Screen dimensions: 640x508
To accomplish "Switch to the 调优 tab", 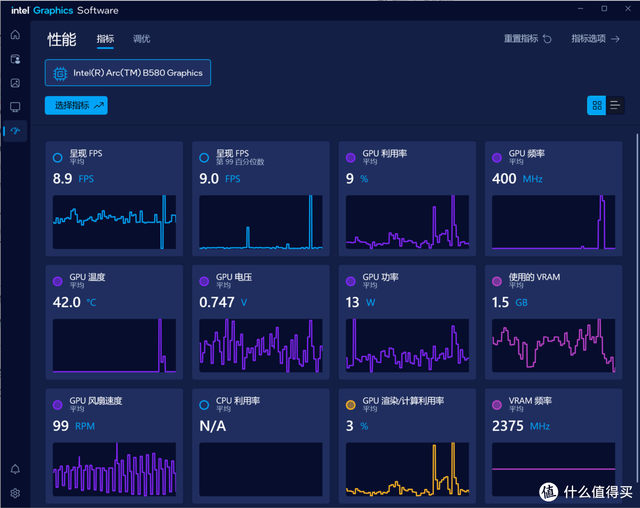I will pos(142,39).
